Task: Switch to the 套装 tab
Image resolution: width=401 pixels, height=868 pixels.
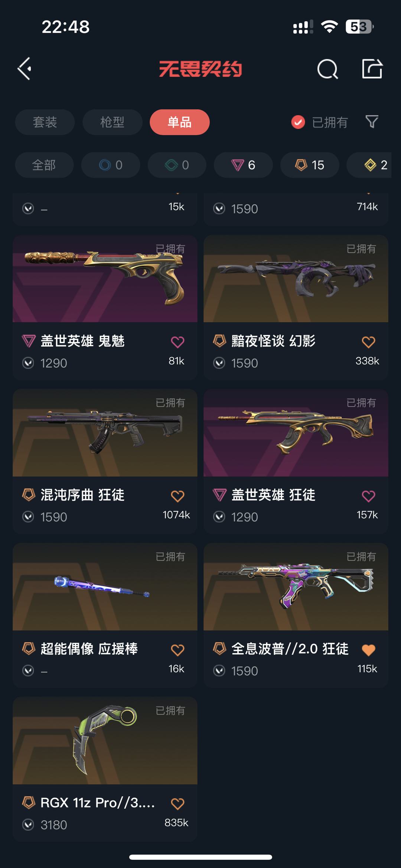Action: click(x=45, y=122)
